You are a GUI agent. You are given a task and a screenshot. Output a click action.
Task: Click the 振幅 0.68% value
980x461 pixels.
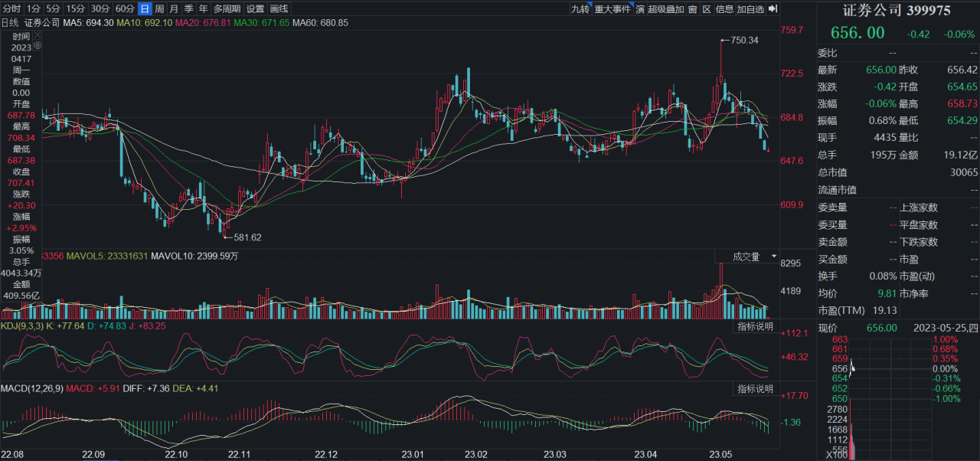(884, 120)
